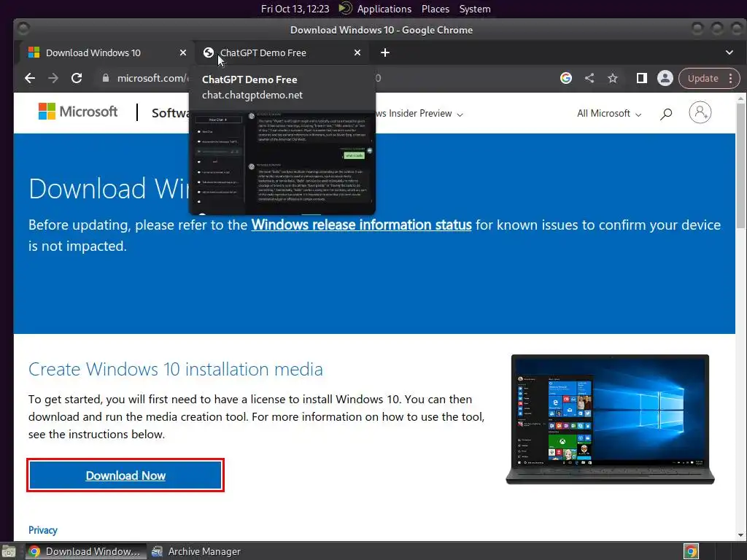Screen dimensions: 747x560
Task: Close the Download Windows 10 tab
Action: pyautogui.click(x=183, y=52)
